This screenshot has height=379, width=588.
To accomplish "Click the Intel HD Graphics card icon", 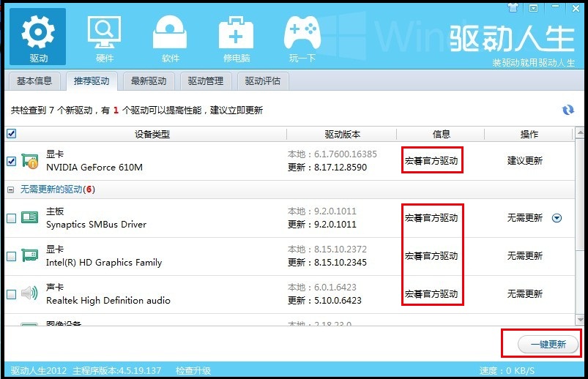I will pyautogui.click(x=29, y=255).
